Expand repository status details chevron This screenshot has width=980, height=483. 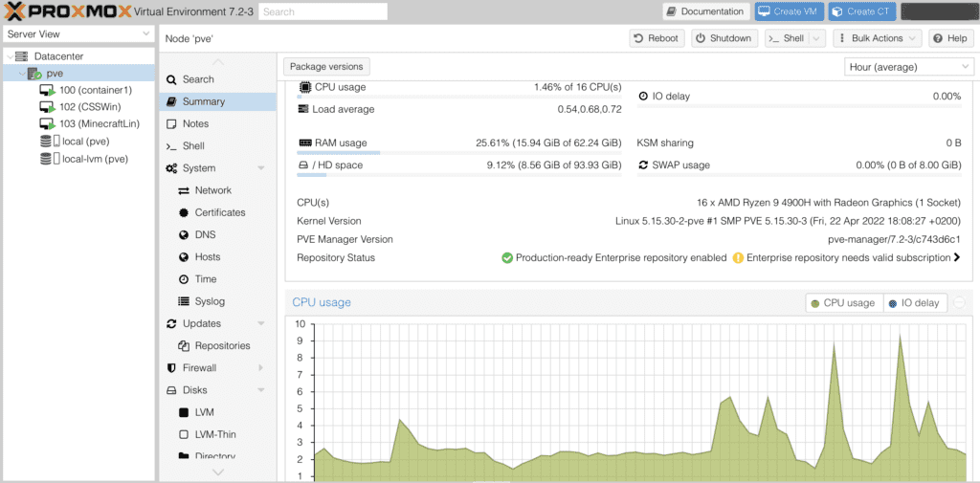tap(956, 257)
